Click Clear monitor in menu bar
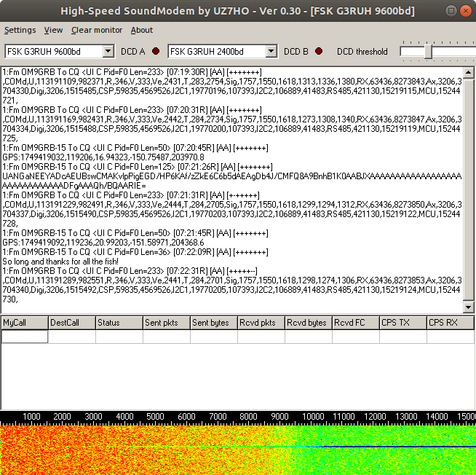The image size is (476, 475). coord(97,30)
